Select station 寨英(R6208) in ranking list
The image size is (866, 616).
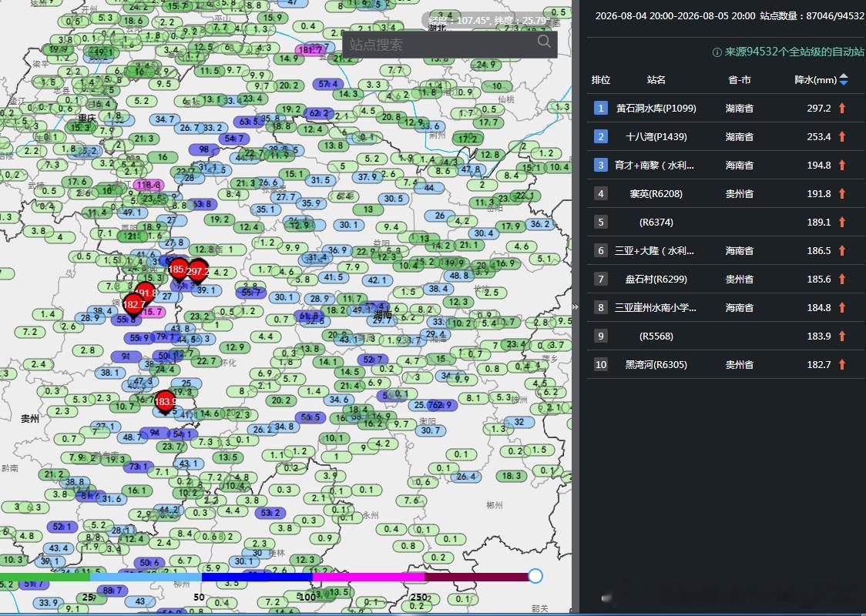(656, 194)
